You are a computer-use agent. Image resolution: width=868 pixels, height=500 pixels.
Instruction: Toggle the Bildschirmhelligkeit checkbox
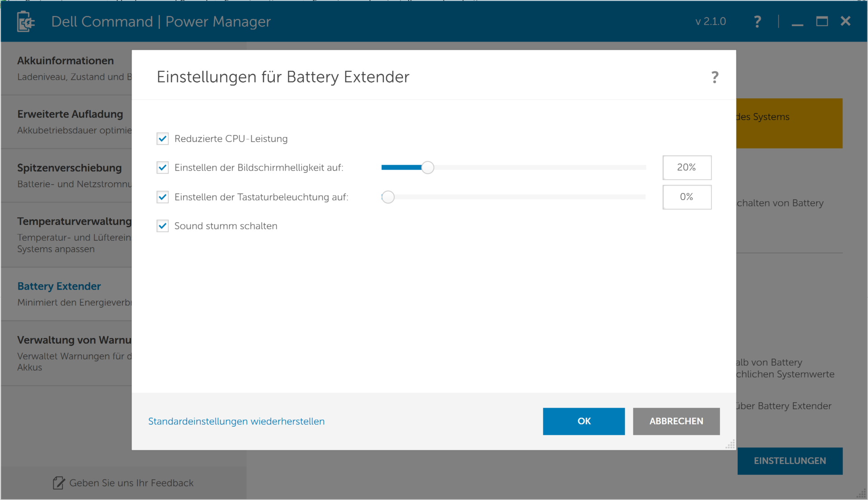pyautogui.click(x=163, y=167)
